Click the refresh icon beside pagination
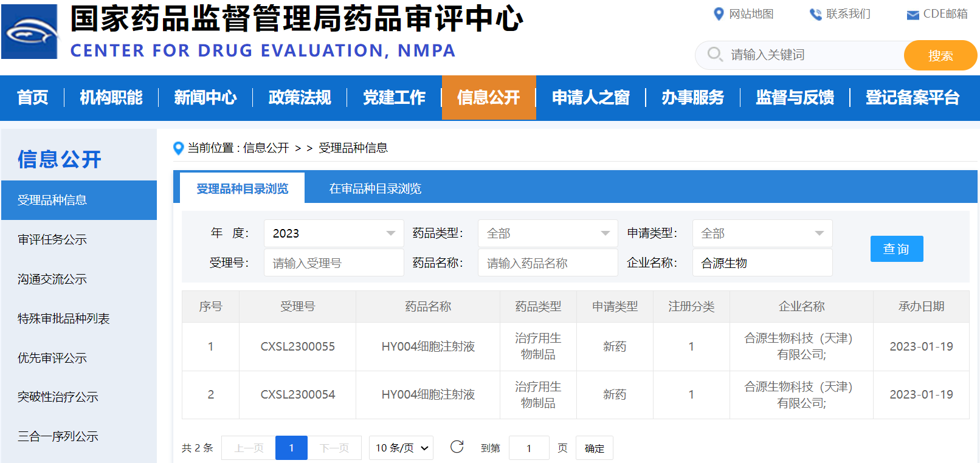This screenshot has height=463, width=980. tap(457, 447)
